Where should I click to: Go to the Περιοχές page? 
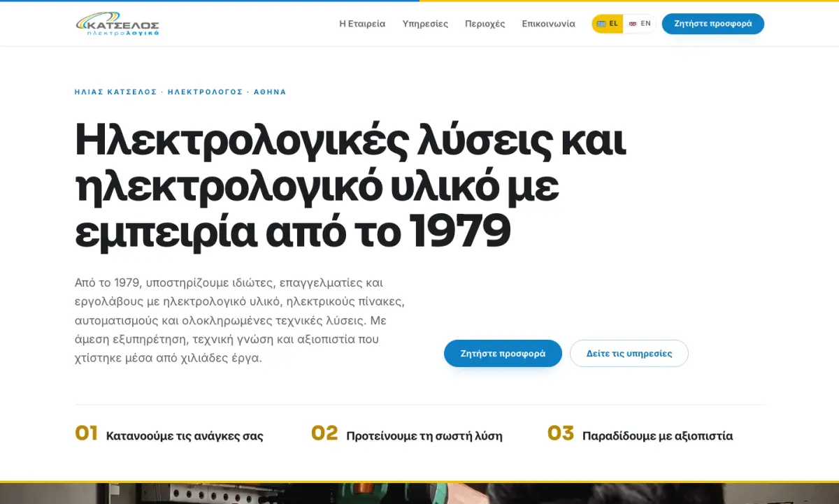point(485,24)
